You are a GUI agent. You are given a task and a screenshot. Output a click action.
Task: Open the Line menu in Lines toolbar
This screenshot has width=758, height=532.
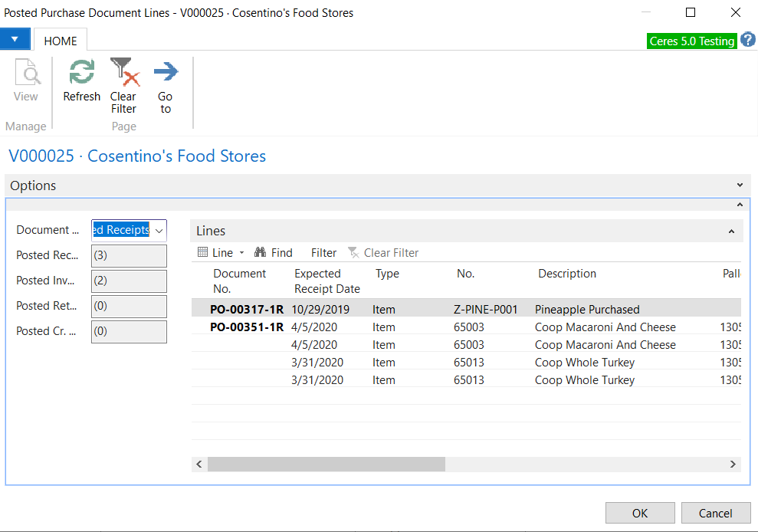tap(221, 252)
